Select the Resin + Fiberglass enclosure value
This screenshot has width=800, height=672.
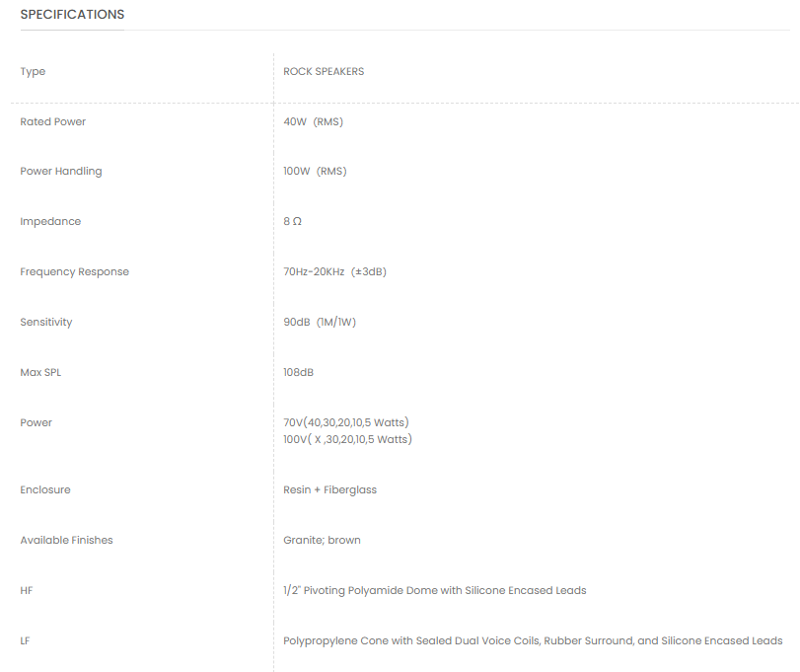point(329,489)
